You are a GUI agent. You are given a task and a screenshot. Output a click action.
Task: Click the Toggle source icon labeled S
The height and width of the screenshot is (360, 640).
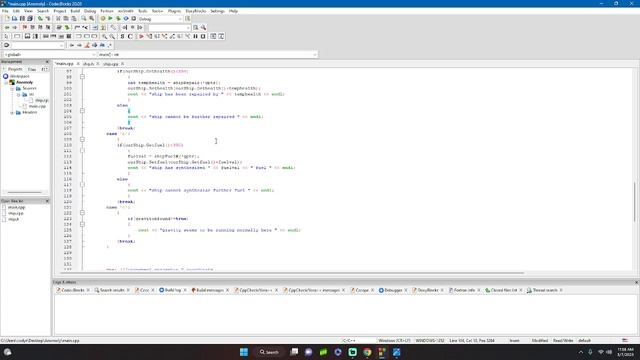pyautogui.click(x=122, y=36)
